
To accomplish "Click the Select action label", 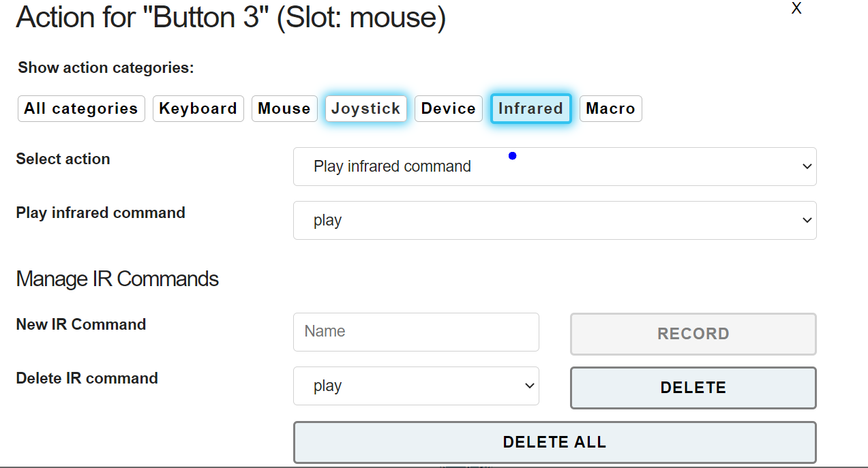I will point(63,159).
